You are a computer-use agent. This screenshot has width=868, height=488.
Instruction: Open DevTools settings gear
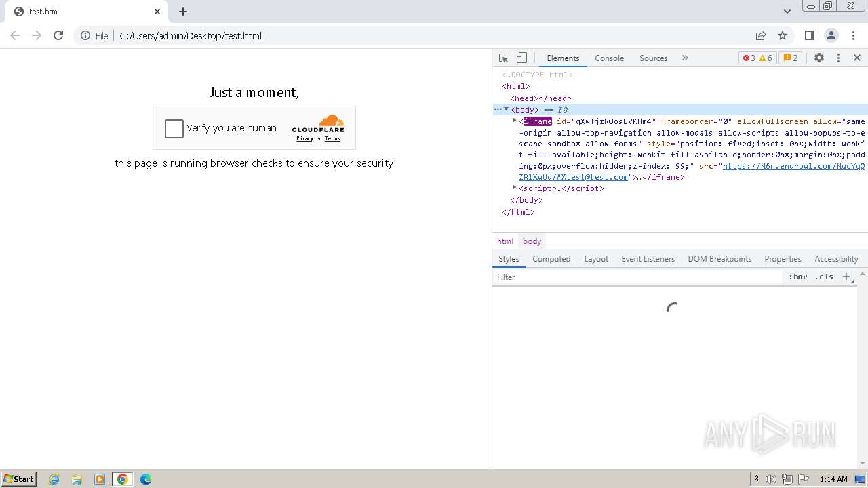pos(819,58)
